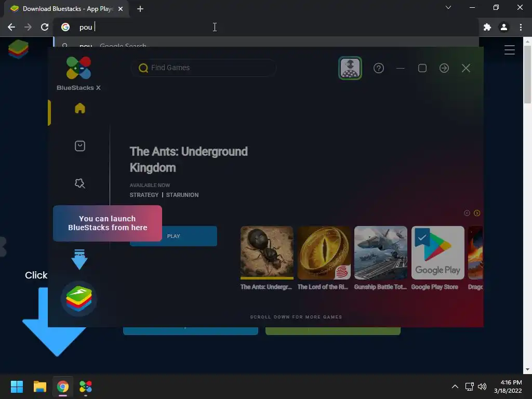The image size is (532, 399).
Task: Open the taskbar clock showing 4:16 PM
Action: click(x=508, y=387)
